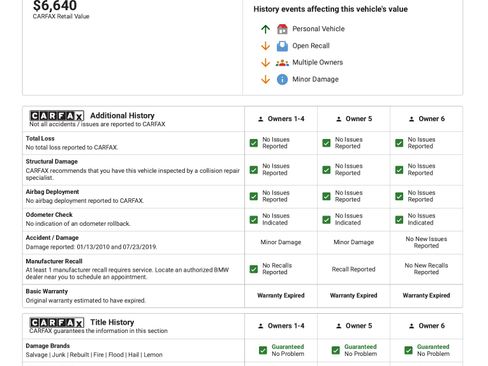Click History events affecting this vehicle's value heading
Viewport: 488px width, 366px height.
point(330,9)
